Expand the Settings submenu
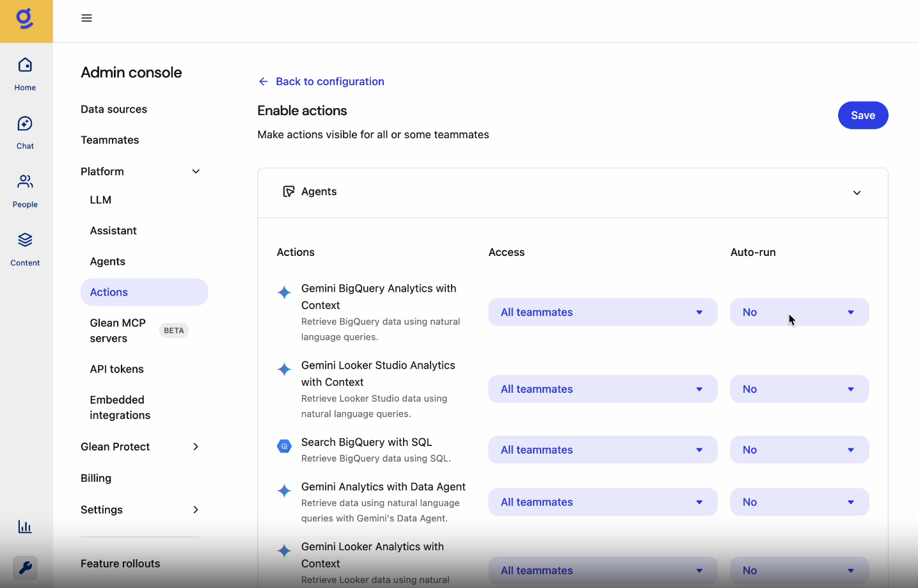 click(196, 509)
